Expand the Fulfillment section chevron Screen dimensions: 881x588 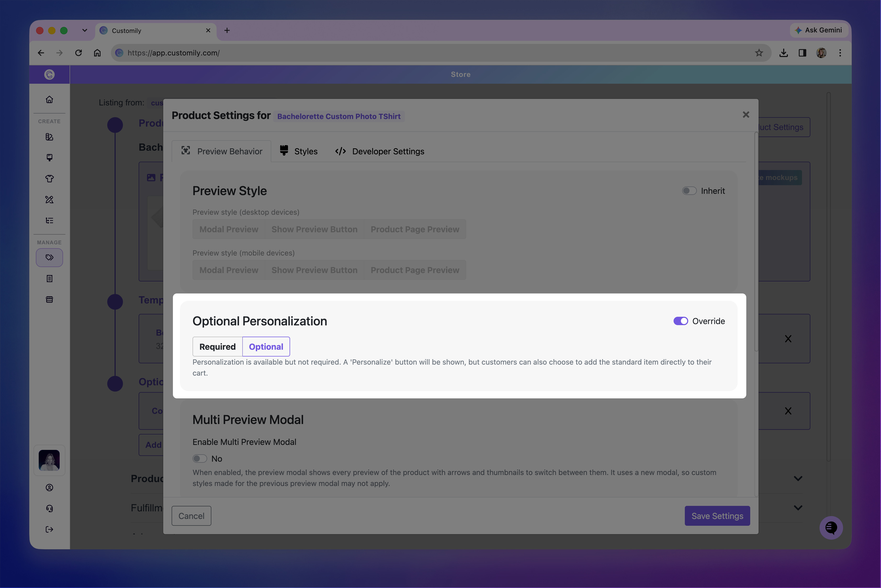(x=798, y=508)
